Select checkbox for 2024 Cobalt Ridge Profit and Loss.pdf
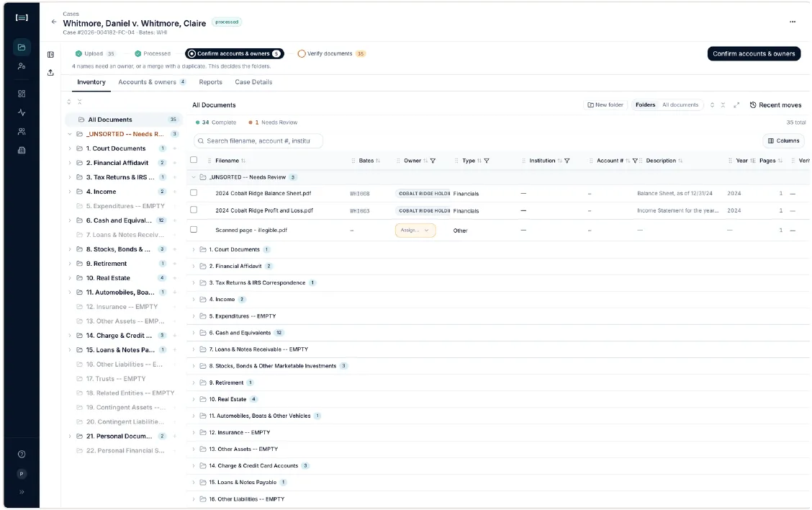 (194, 210)
